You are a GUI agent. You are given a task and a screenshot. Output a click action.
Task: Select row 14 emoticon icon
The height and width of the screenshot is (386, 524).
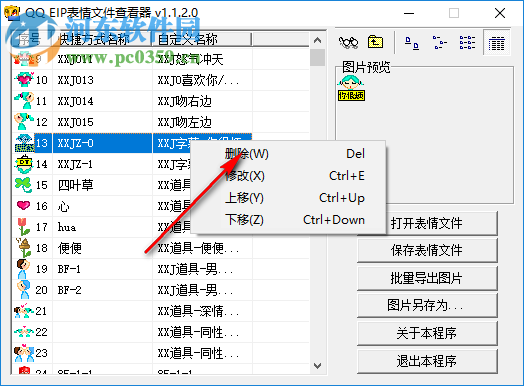[x=23, y=164]
